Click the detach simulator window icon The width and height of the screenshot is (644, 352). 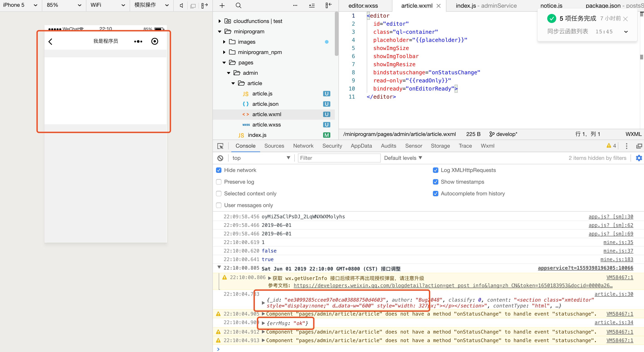tap(193, 6)
